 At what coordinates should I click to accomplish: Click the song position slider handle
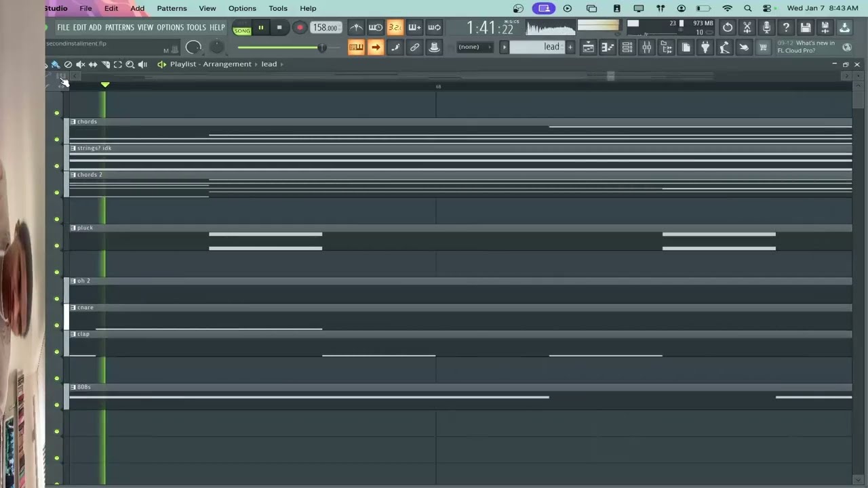(322, 47)
